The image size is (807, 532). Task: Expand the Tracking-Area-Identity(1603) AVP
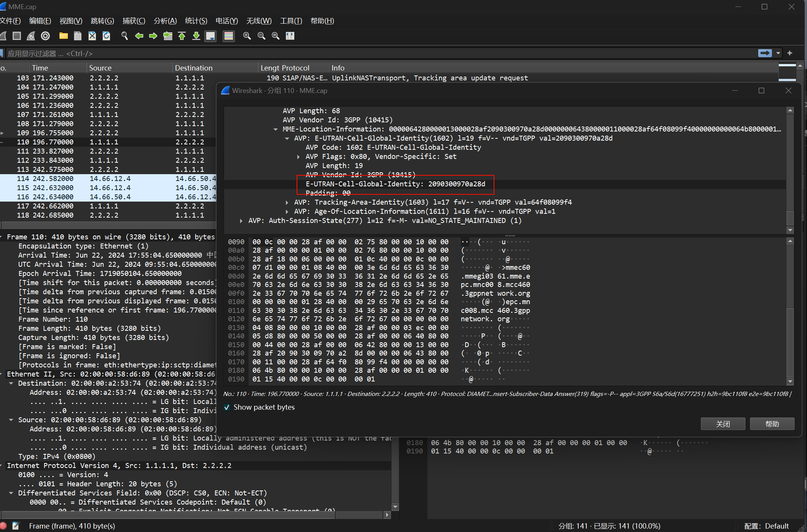287,202
